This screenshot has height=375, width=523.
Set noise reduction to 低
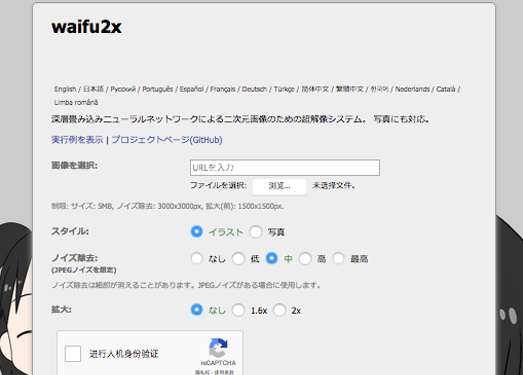[x=238, y=258]
